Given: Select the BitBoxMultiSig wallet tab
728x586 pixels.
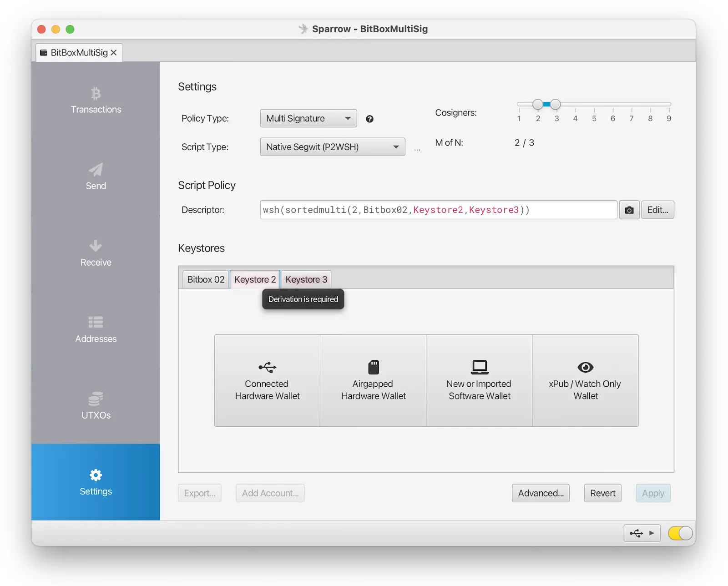Looking at the screenshot, I should coord(79,52).
